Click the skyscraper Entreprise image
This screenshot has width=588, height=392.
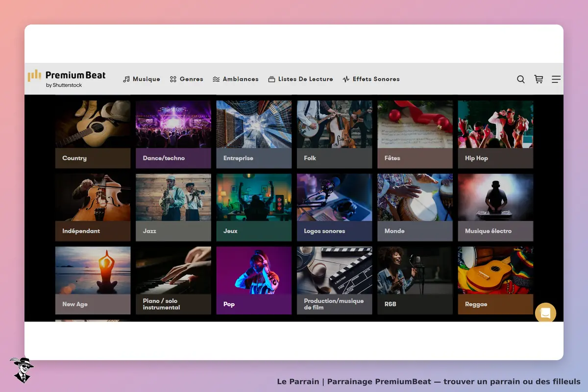[x=254, y=124]
